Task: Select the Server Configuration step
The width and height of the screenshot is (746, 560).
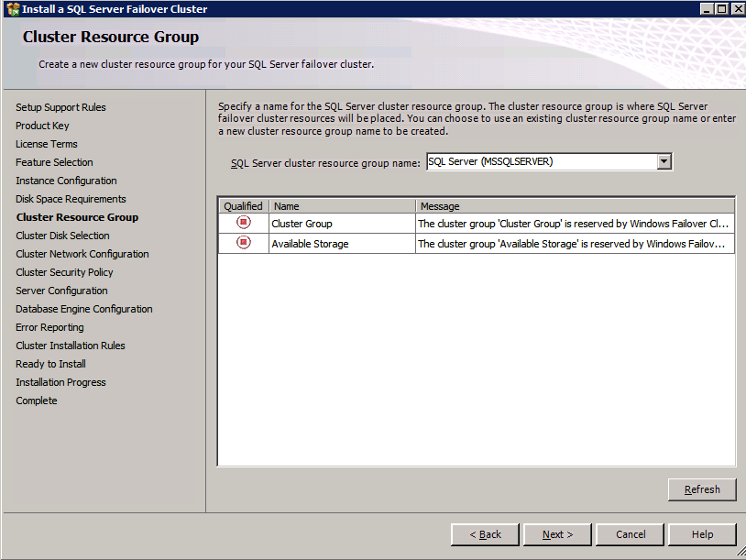Action: pyautogui.click(x=61, y=291)
